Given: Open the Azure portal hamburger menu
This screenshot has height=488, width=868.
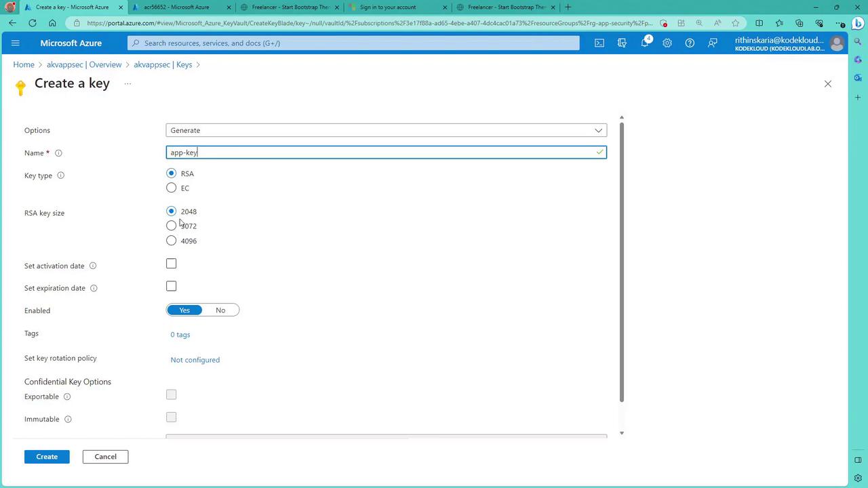Looking at the screenshot, I should 16,43.
